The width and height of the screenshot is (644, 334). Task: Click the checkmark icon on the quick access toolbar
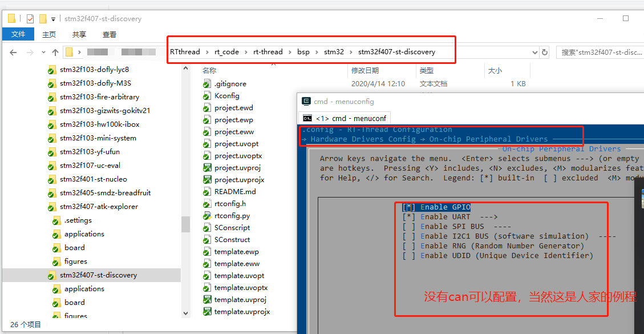30,18
